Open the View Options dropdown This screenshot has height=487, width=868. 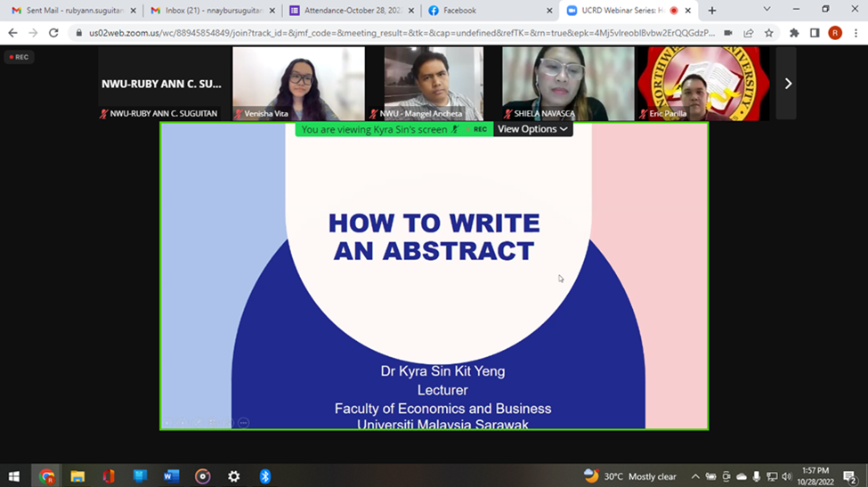tap(532, 129)
